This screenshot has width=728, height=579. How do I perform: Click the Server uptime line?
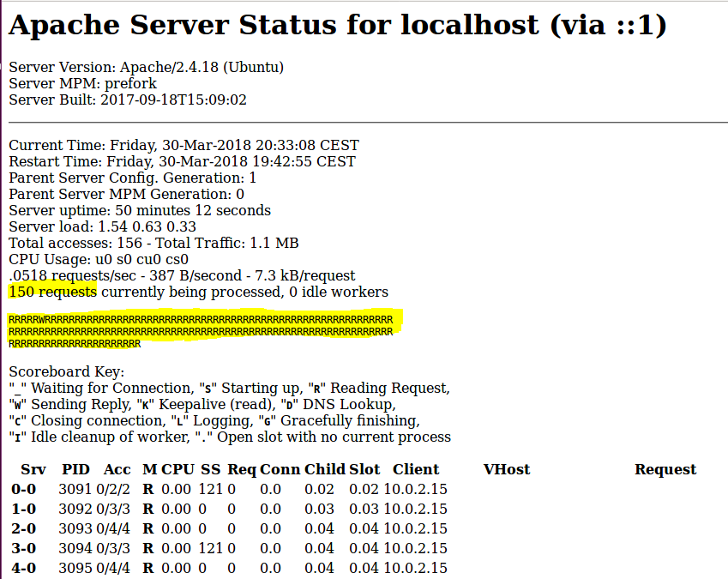click(x=140, y=210)
